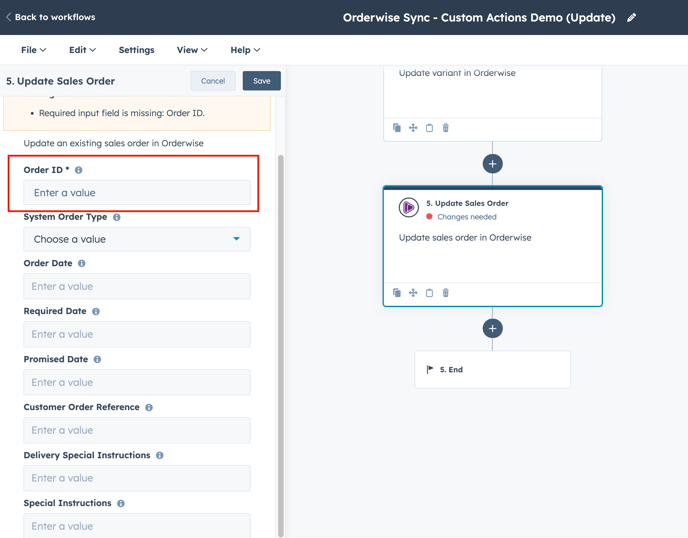Show info tooltip for Order ID
This screenshot has height=538, width=688.
[79, 170]
